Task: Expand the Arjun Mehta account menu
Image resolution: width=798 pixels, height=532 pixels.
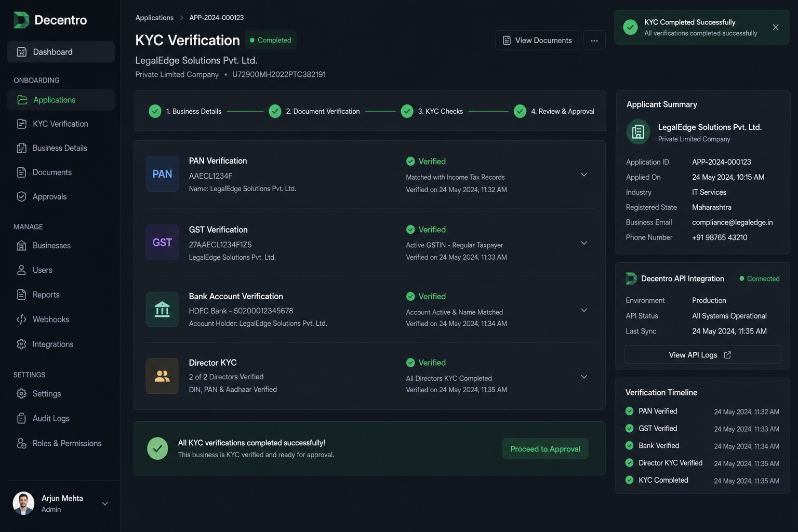Action: click(x=105, y=503)
